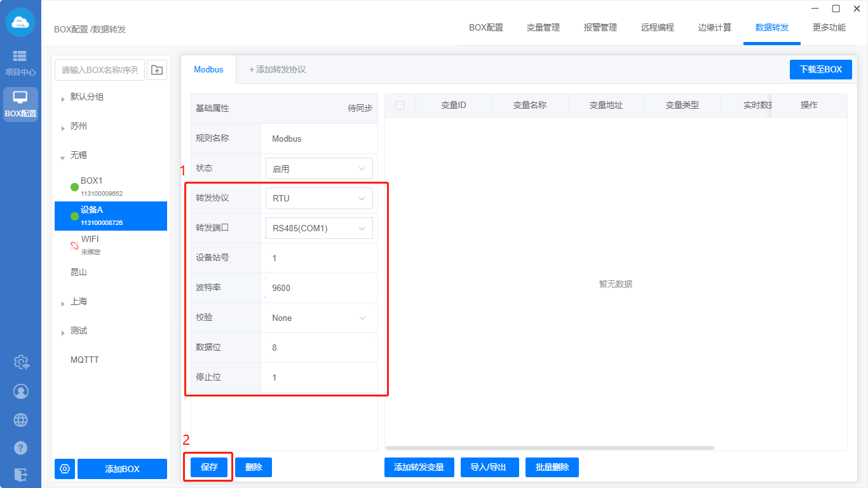Tick the select-all checkbox in table header
Image resolution: width=868 pixels, height=488 pixels.
[x=400, y=105]
